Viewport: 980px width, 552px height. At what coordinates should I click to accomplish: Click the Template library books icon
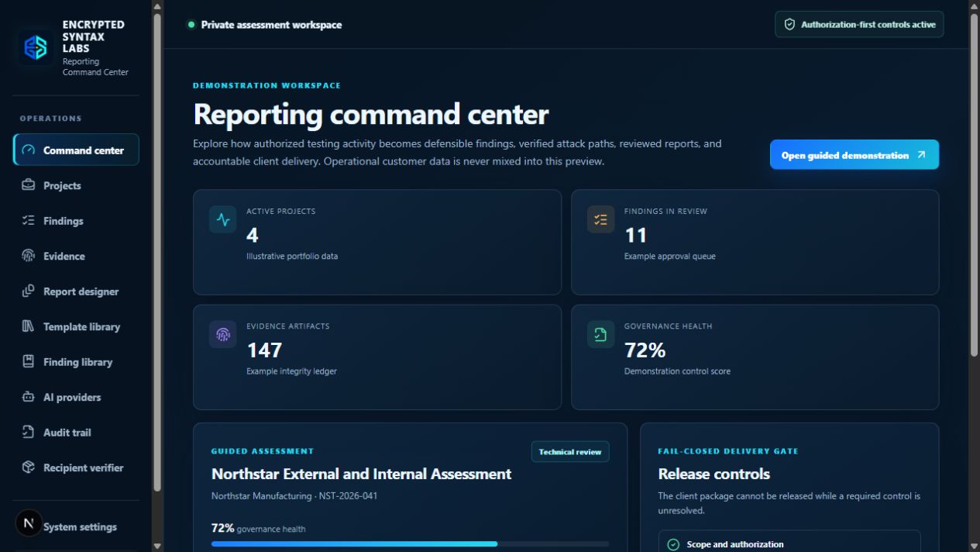point(29,326)
